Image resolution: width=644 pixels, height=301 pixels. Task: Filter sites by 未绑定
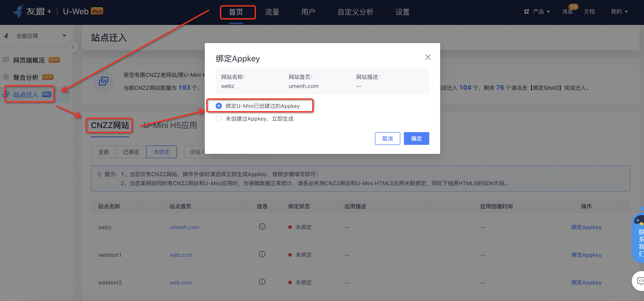[x=162, y=152]
